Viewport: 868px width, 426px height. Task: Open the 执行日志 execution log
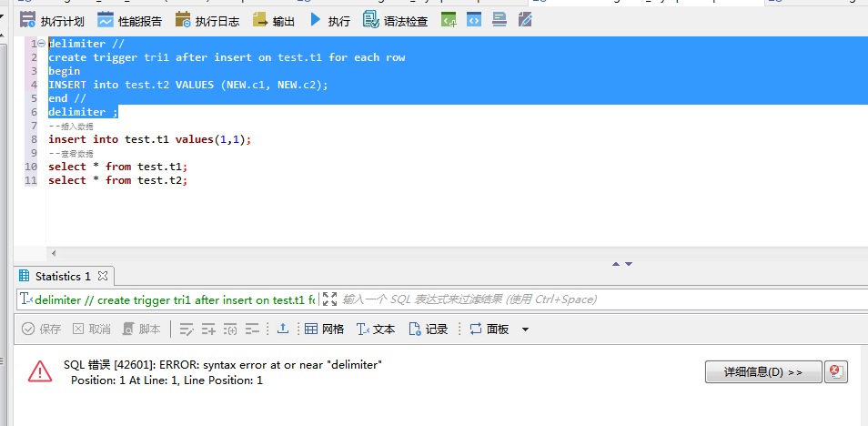pos(207,20)
